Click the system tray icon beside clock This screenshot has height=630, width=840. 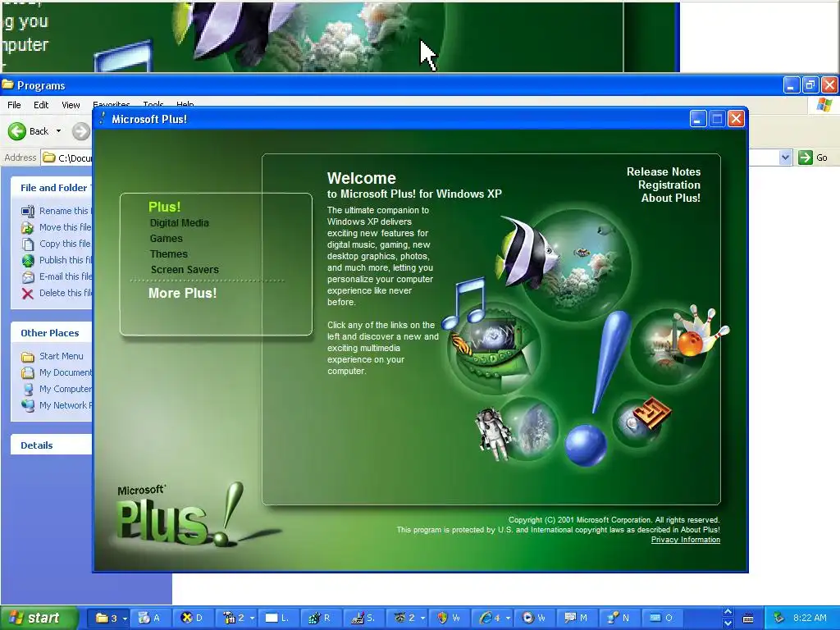[778, 619]
